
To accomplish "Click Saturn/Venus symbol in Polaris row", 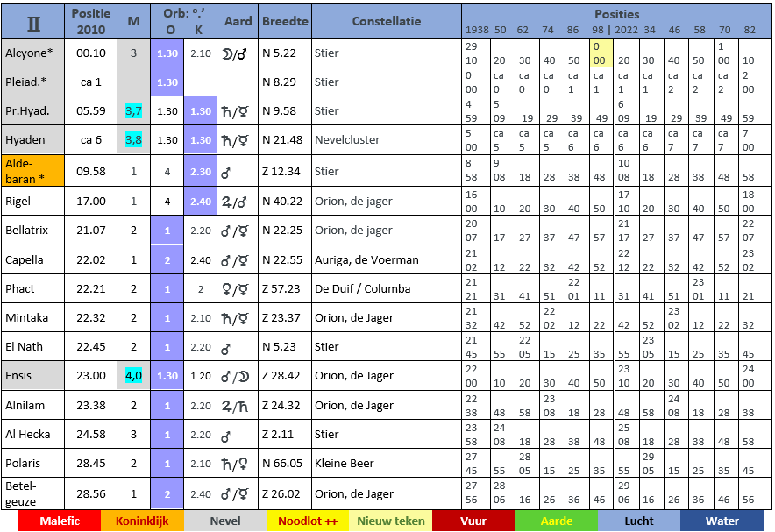I will pyautogui.click(x=235, y=464).
